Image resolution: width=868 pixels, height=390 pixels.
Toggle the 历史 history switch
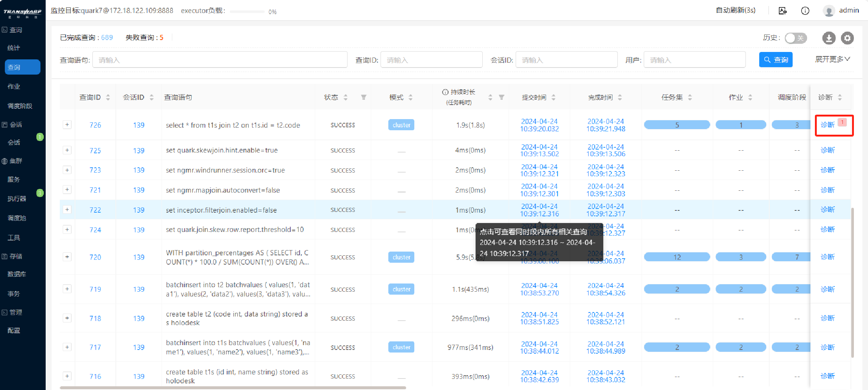pyautogui.click(x=796, y=38)
